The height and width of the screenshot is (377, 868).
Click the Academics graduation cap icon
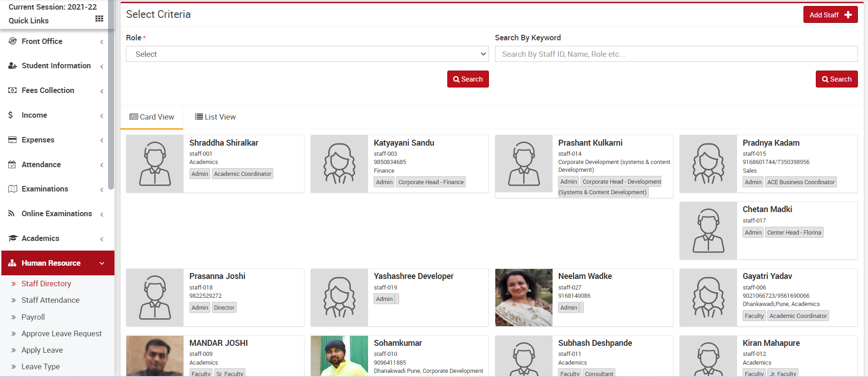13,238
